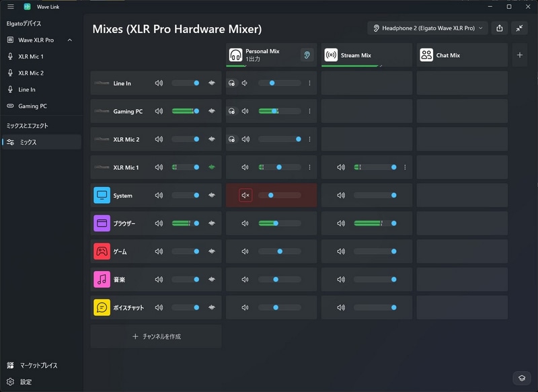This screenshot has width=538, height=392.
Task: Click the Stream Mix broadcast icon
Action: [331, 55]
